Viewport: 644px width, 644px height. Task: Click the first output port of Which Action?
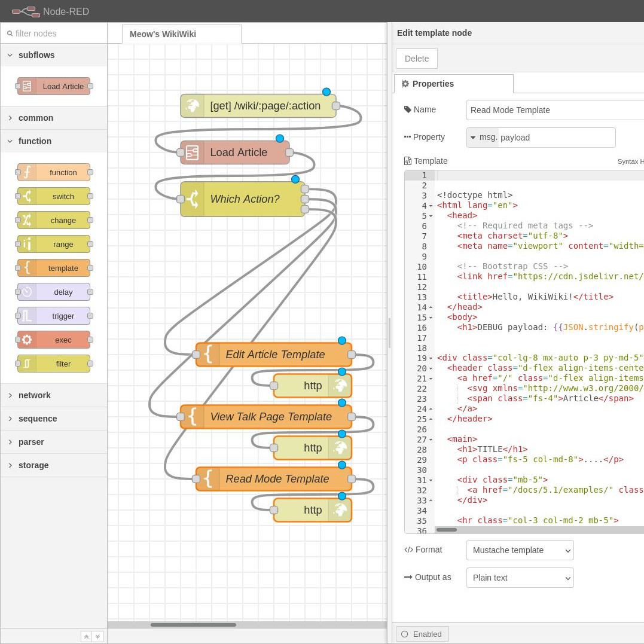pos(305,189)
